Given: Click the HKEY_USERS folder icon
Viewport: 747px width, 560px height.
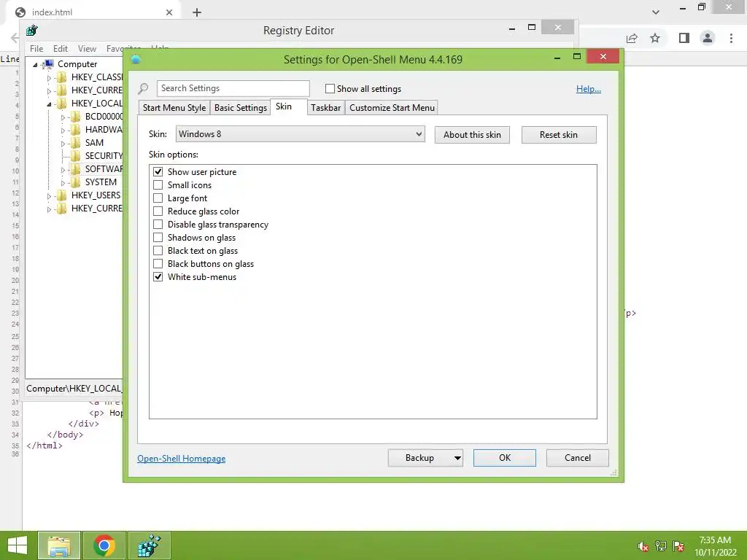Looking at the screenshot, I should point(61,195).
